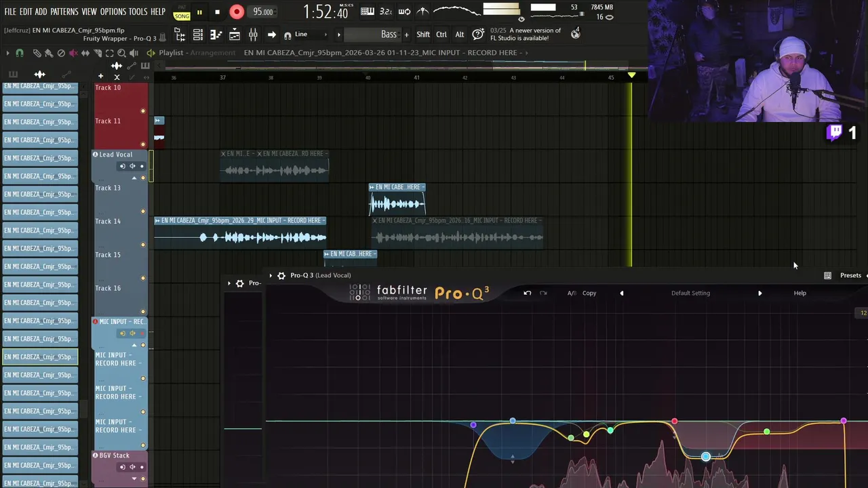
Task: Select the playlist slip tool
Action: 85,53
